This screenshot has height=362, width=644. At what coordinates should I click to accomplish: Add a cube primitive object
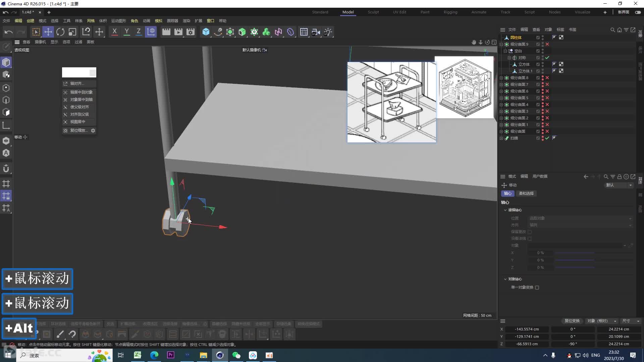[x=206, y=32]
